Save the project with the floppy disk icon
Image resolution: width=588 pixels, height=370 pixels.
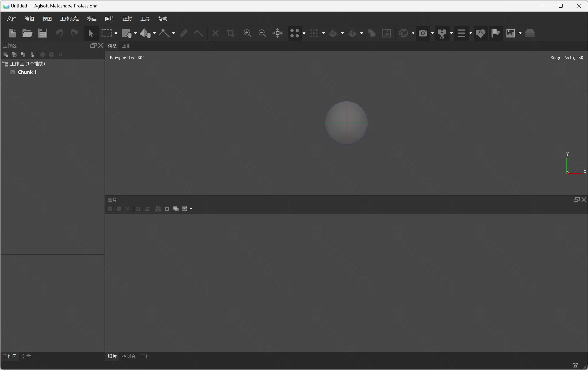(42, 33)
